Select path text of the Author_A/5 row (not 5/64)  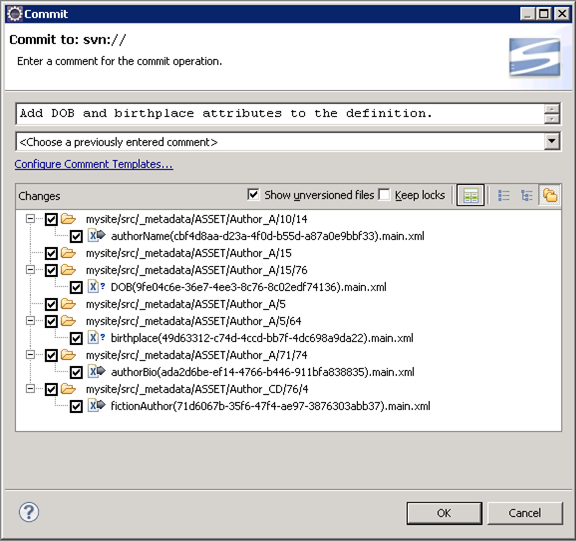[x=186, y=304]
